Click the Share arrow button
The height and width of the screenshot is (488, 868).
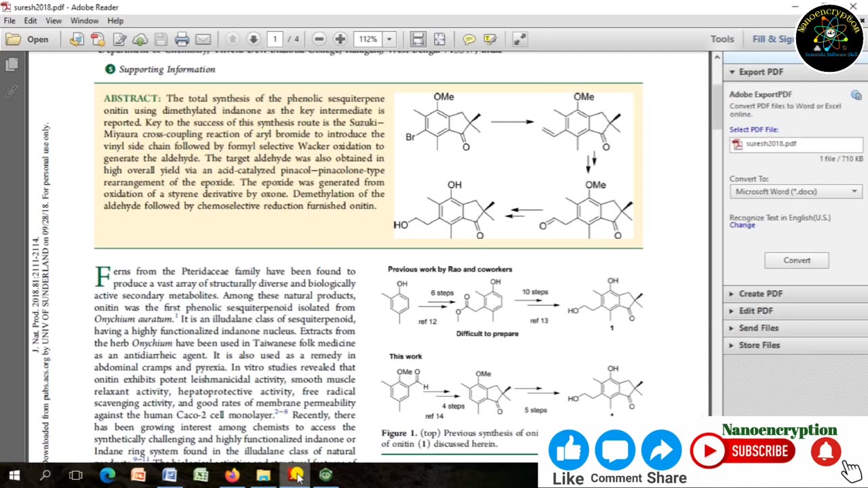click(662, 451)
